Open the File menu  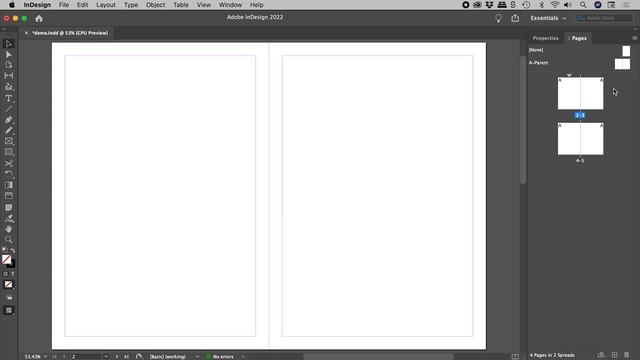click(x=64, y=5)
